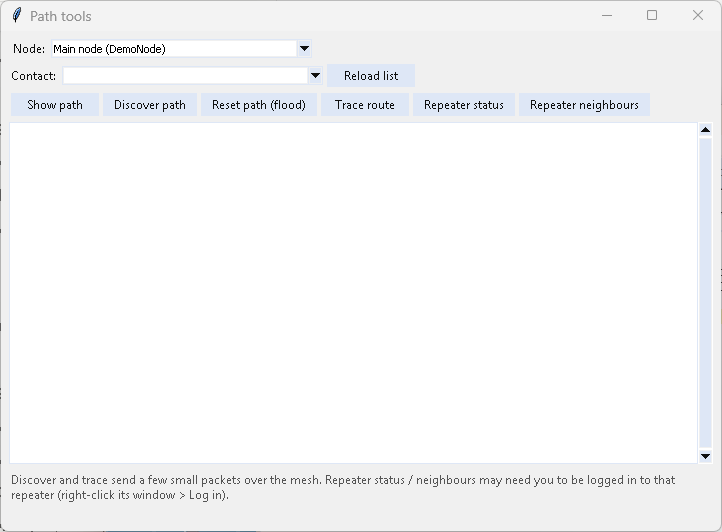Open the Node dropdown arrow
This screenshot has width=722, height=532.
click(x=304, y=49)
